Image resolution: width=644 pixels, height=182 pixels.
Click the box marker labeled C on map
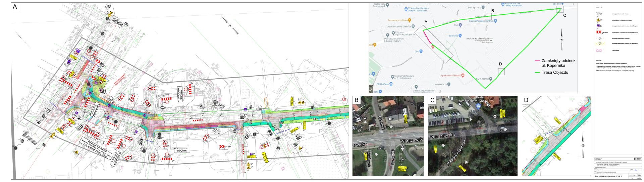pyautogui.click(x=560, y=9)
